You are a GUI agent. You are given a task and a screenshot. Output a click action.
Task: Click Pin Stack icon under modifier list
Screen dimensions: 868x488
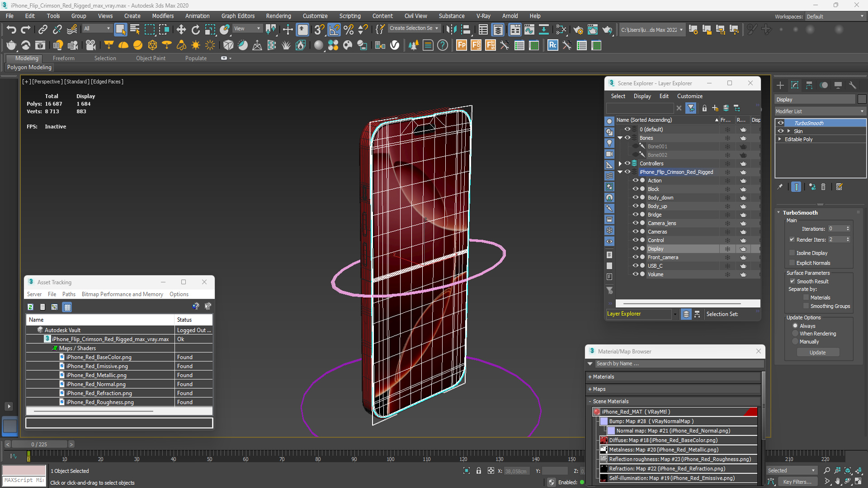780,187
